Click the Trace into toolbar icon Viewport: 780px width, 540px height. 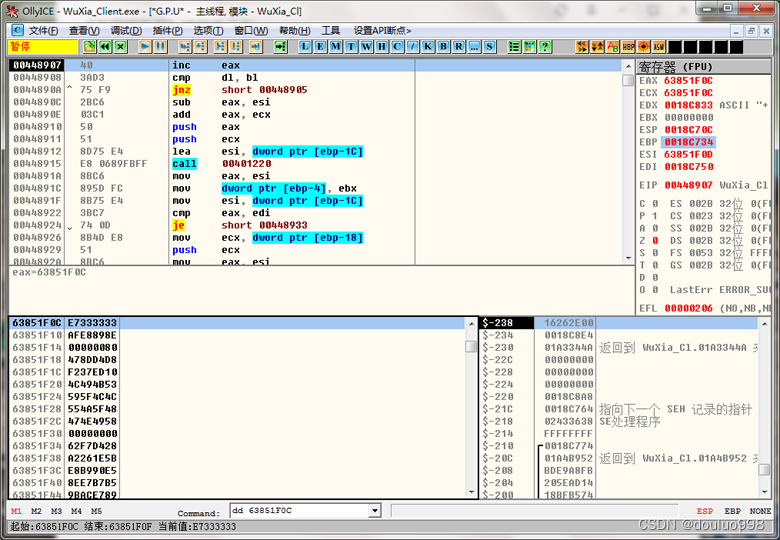point(220,47)
